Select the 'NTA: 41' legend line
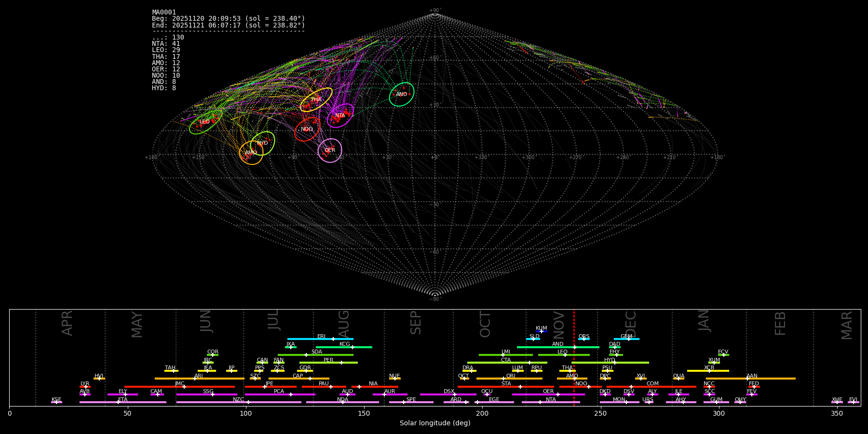Screen dimensions: 868x434 click(x=166, y=44)
